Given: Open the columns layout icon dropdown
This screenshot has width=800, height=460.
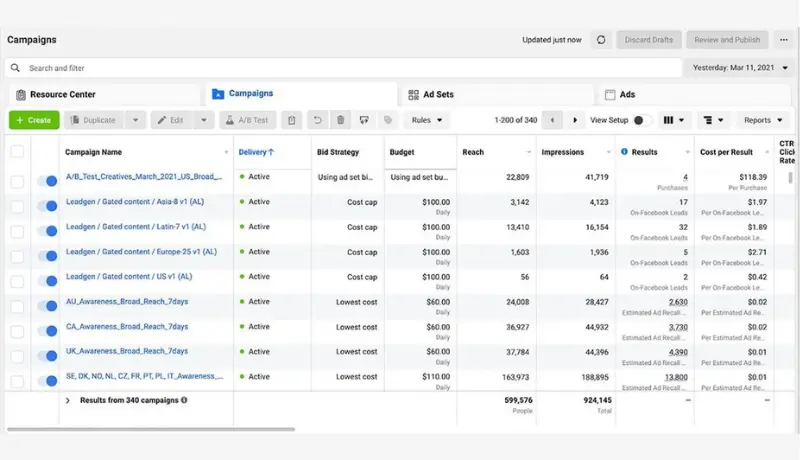Looking at the screenshot, I should tap(673, 120).
